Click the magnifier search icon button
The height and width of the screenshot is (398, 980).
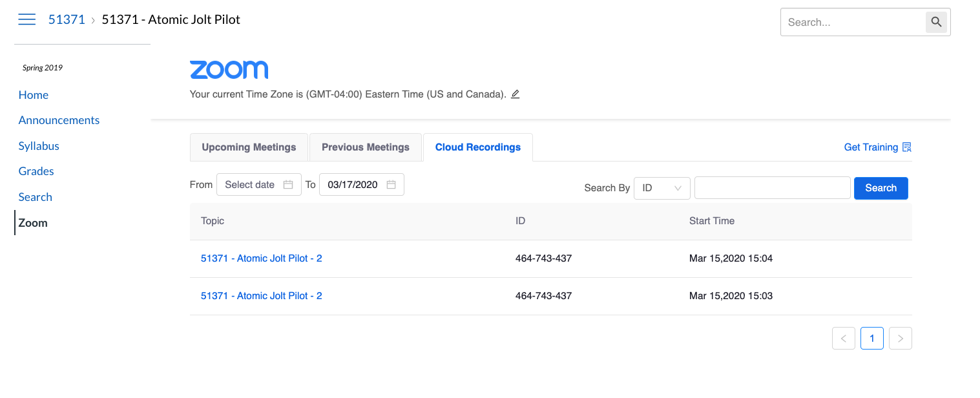[936, 22]
